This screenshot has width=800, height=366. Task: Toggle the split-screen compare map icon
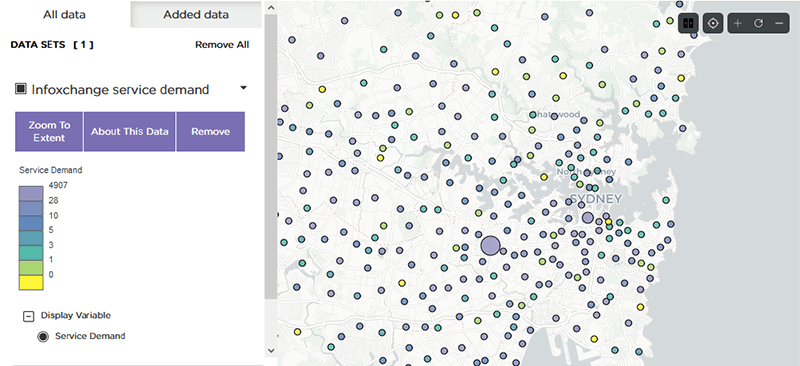click(x=688, y=23)
